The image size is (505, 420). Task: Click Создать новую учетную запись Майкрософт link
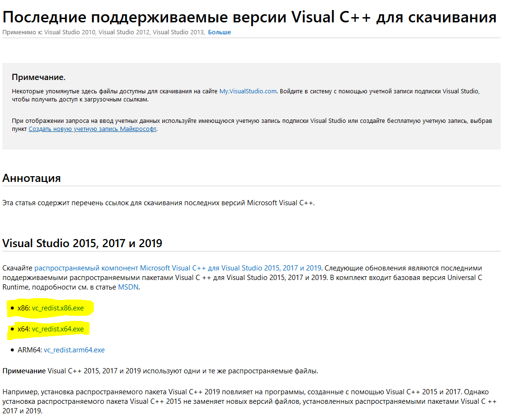pyautogui.click(x=92, y=129)
